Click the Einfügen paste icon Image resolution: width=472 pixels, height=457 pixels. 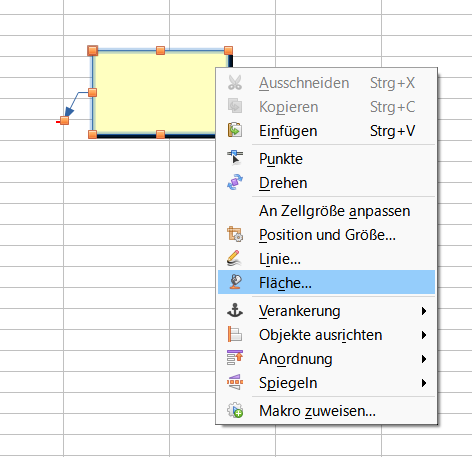235,130
